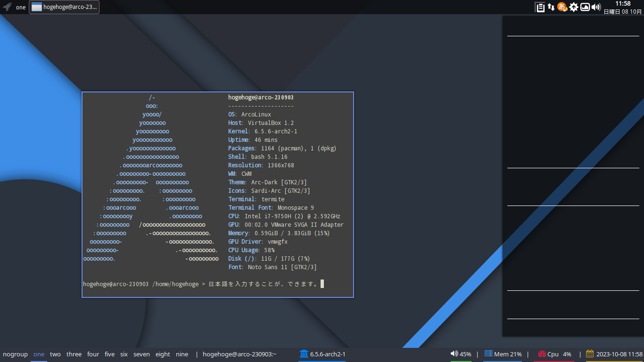644x362 pixels.
Task: Click the Mem 21% indicator text
Action: coord(508,354)
